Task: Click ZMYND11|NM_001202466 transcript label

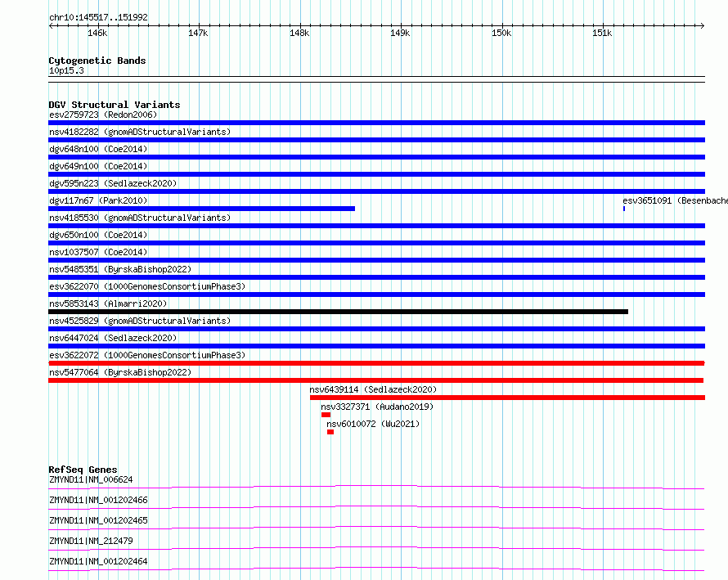Action: pyautogui.click(x=98, y=500)
